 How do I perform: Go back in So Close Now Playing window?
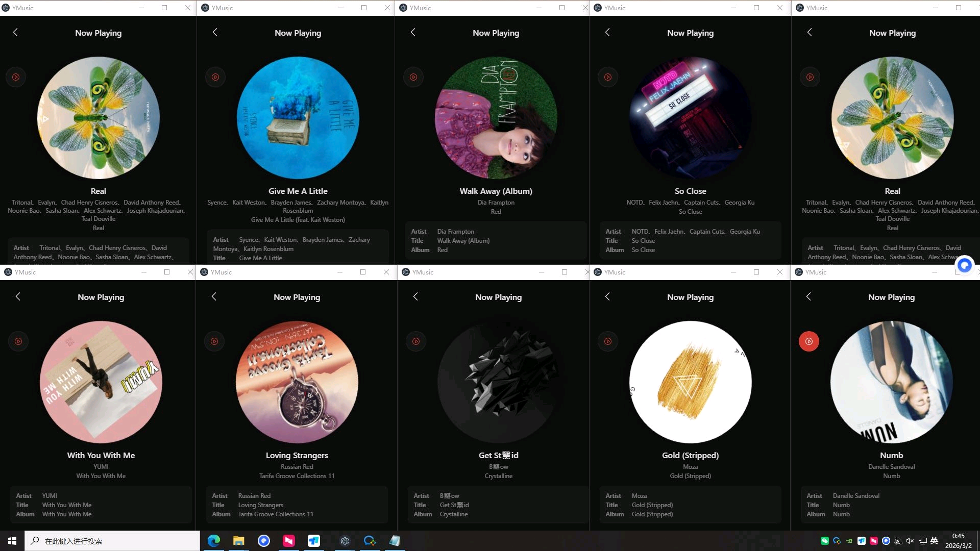point(607,32)
